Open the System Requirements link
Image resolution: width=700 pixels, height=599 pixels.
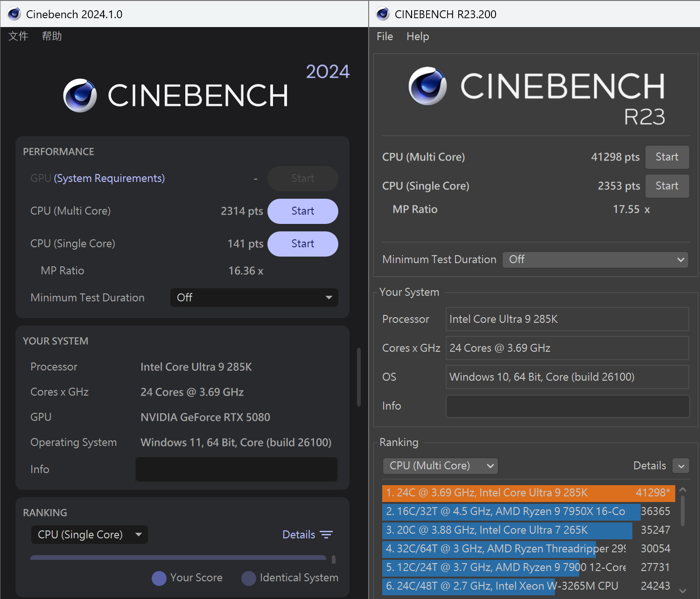(109, 178)
